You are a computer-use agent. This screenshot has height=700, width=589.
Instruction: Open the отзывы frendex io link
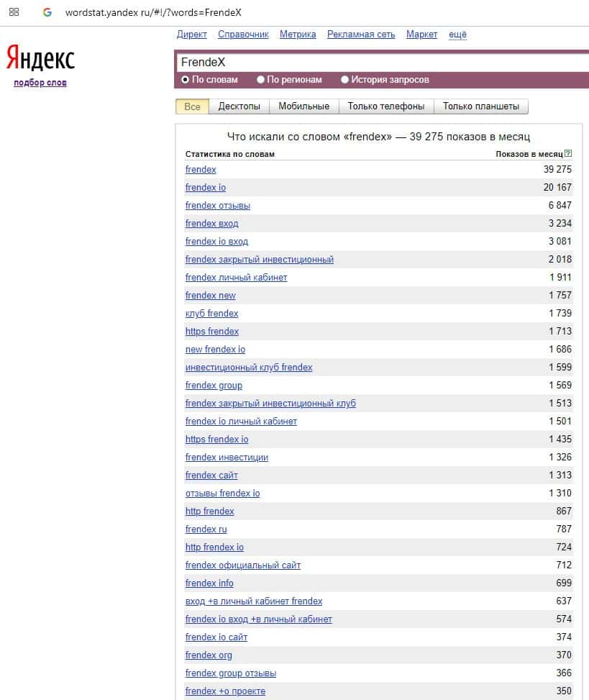click(x=223, y=493)
